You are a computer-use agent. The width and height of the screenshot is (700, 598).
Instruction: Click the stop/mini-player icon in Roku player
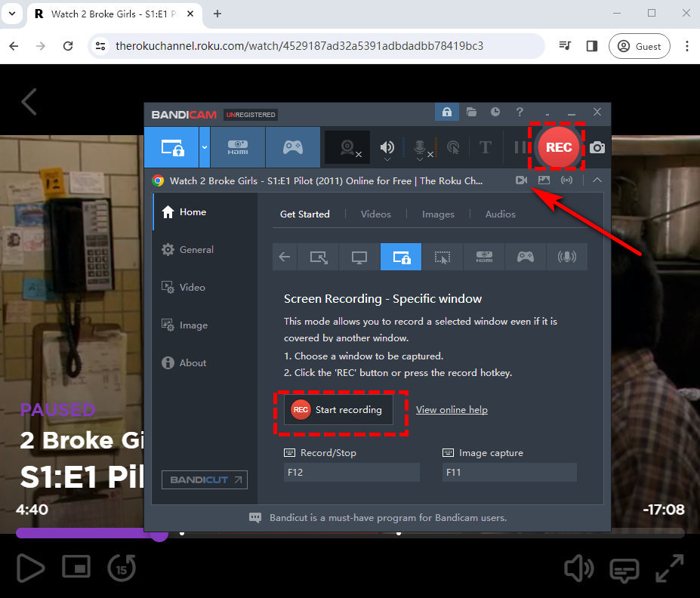pyautogui.click(x=76, y=567)
